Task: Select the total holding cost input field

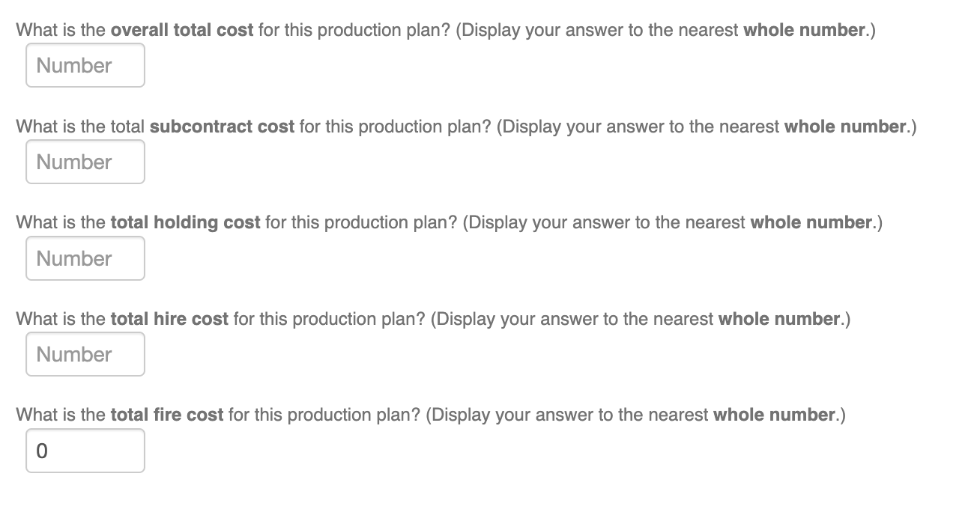Action: 85,258
